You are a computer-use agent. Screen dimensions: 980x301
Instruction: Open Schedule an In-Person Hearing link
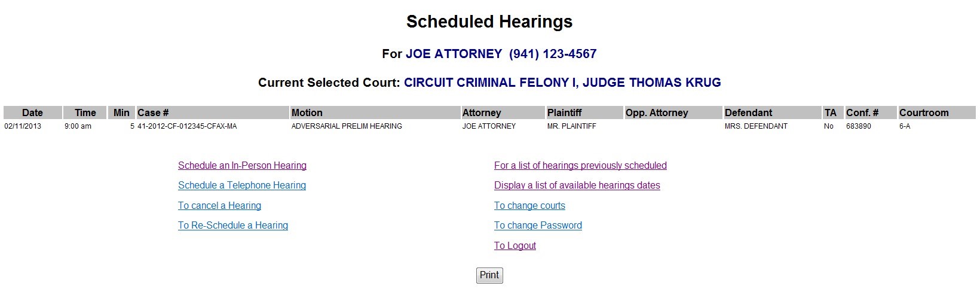coord(242,166)
